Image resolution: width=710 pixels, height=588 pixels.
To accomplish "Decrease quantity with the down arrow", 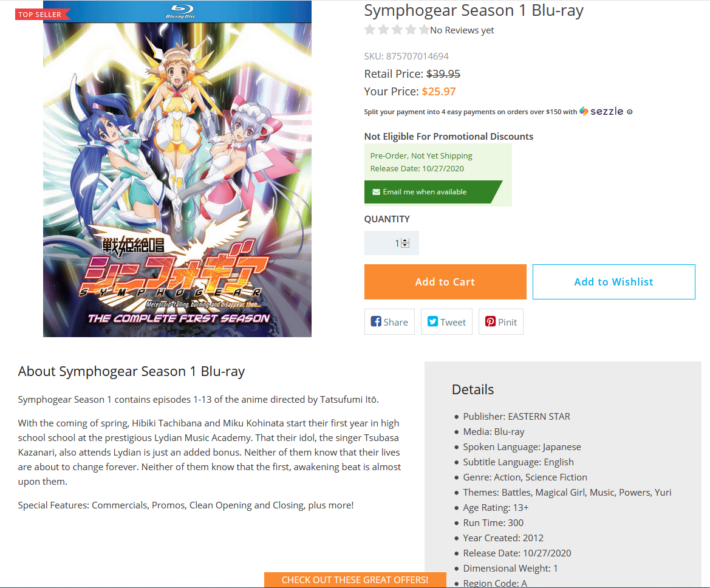I will tap(405, 245).
